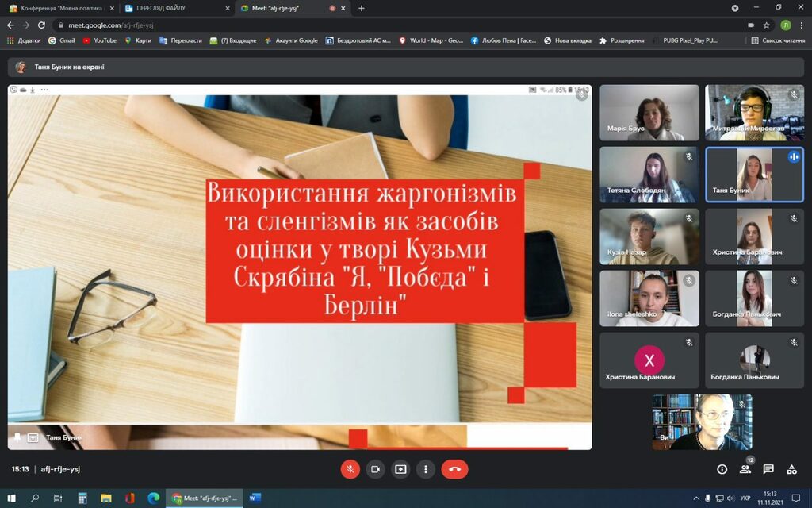Unpin Таня Буник's presentation with the pin icon
Screen dimensions: 812x508
click(17, 437)
